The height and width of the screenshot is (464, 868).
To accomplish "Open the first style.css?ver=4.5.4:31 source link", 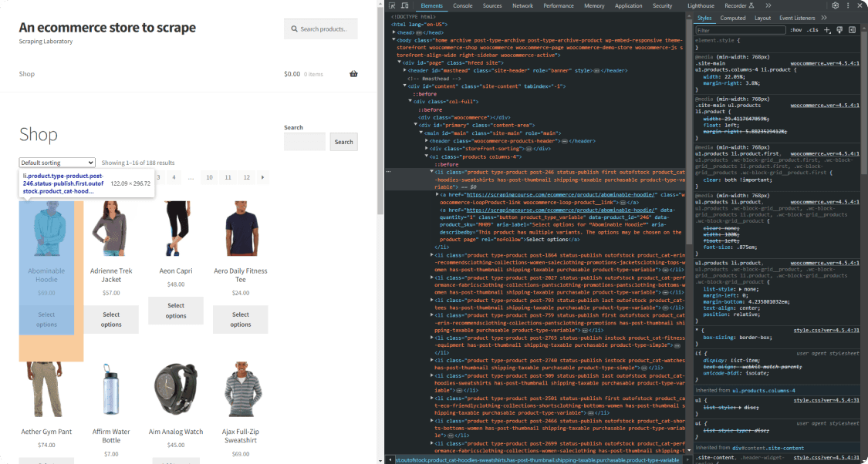I will [826, 330].
